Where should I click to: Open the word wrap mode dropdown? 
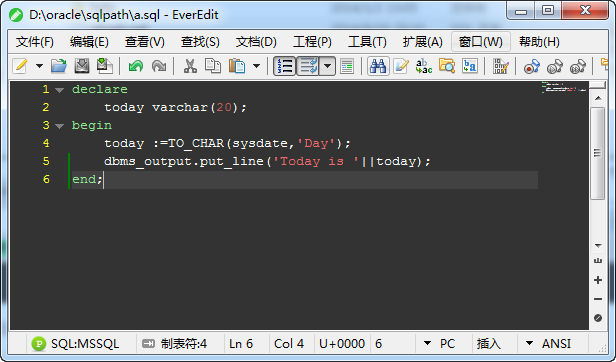(x=327, y=66)
